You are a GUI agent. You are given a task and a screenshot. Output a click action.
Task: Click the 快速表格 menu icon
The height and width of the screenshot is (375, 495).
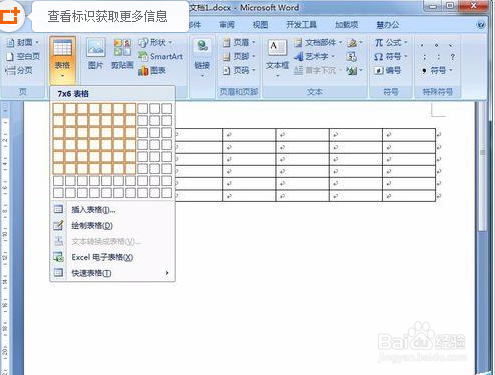(x=58, y=273)
